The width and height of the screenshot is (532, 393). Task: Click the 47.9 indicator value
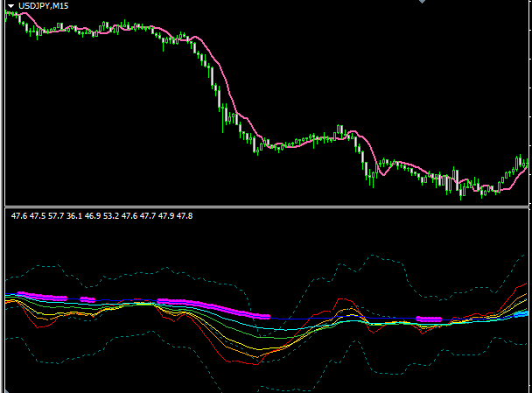(x=166, y=216)
